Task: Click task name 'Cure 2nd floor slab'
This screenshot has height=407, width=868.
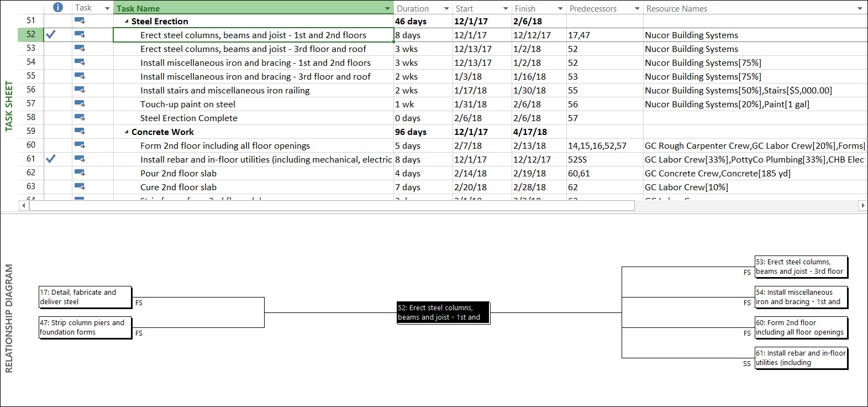Action: 178,187
